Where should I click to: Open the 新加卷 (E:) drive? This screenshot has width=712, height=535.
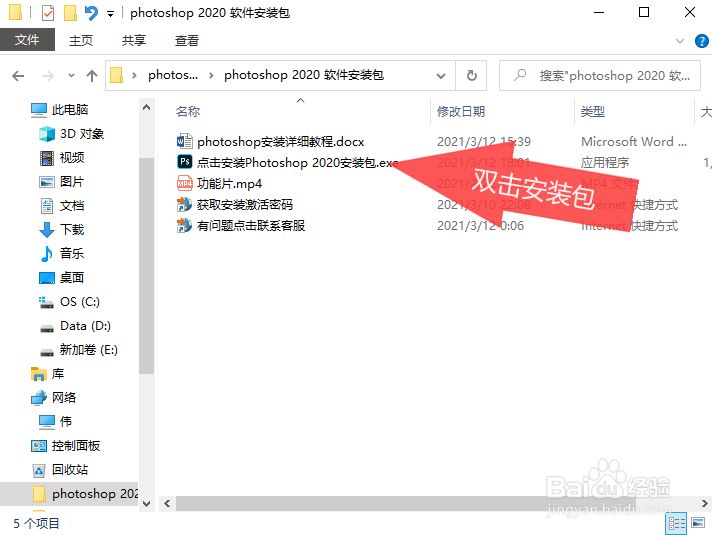(x=89, y=350)
